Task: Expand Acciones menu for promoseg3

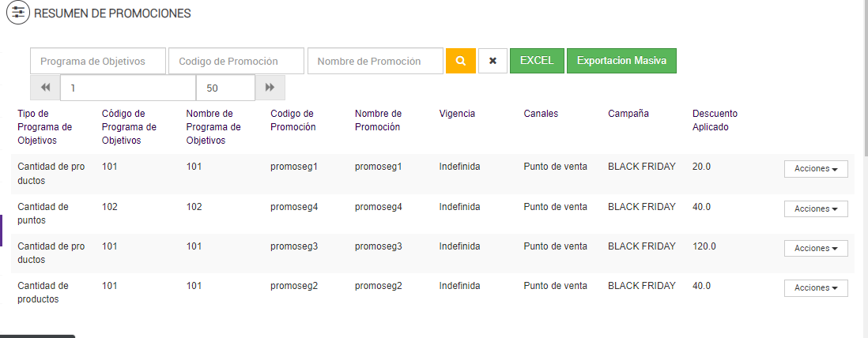Action: (815, 248)
